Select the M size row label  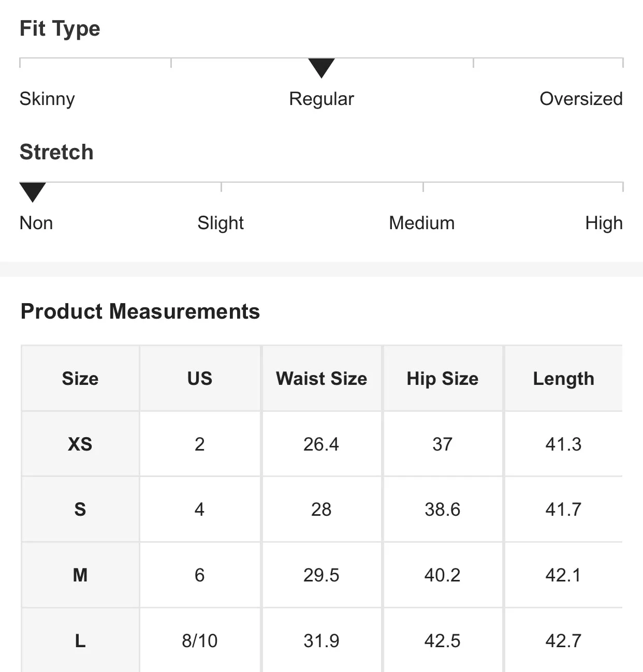80,575
